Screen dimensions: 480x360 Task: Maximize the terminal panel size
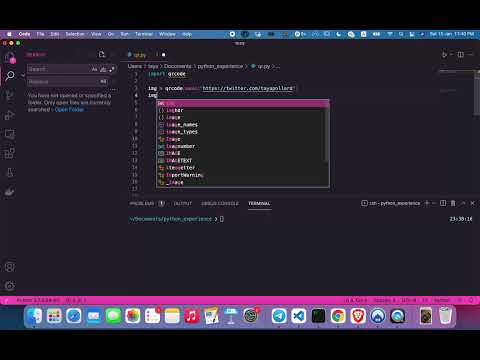[x=463, y=203]
